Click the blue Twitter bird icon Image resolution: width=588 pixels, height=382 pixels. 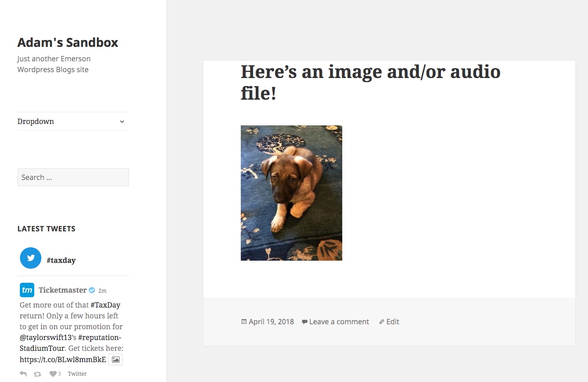(31, 258)
